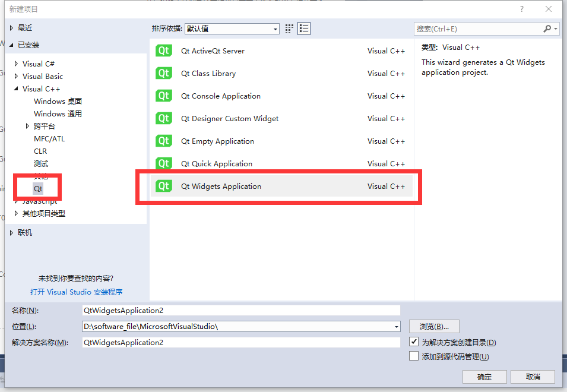
Task: Open search options dropdown arrow
Action: (x=556, y=29)
